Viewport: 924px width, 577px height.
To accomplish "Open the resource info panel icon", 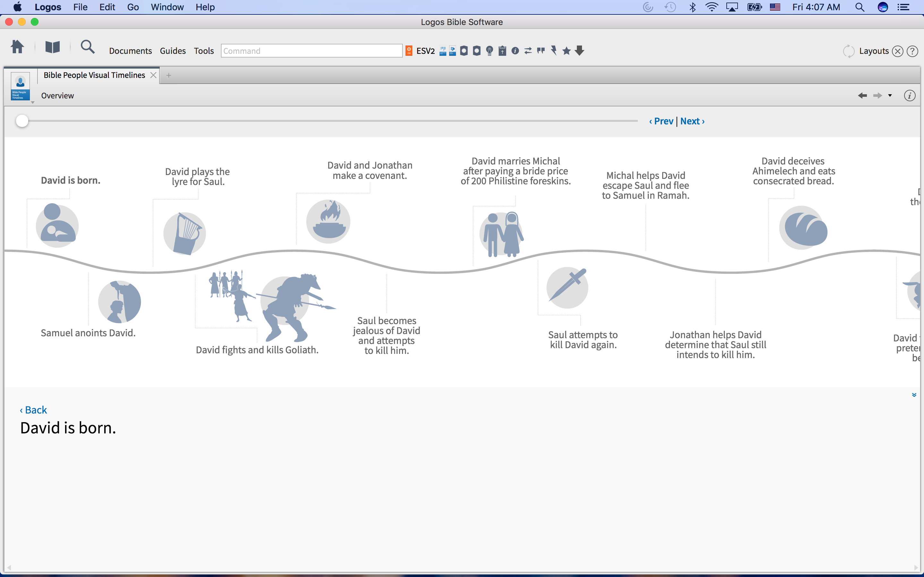I will pyautogui.click(x=910, y=96).
